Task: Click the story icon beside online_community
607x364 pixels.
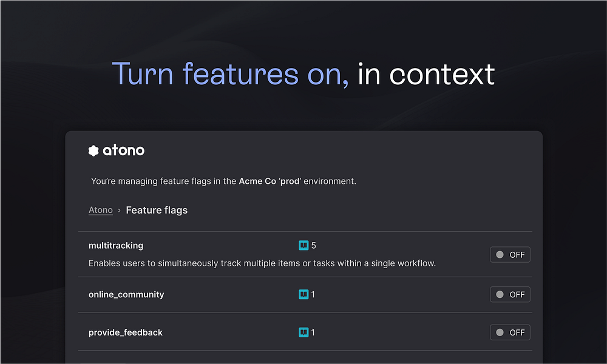Action: [303, 294]
